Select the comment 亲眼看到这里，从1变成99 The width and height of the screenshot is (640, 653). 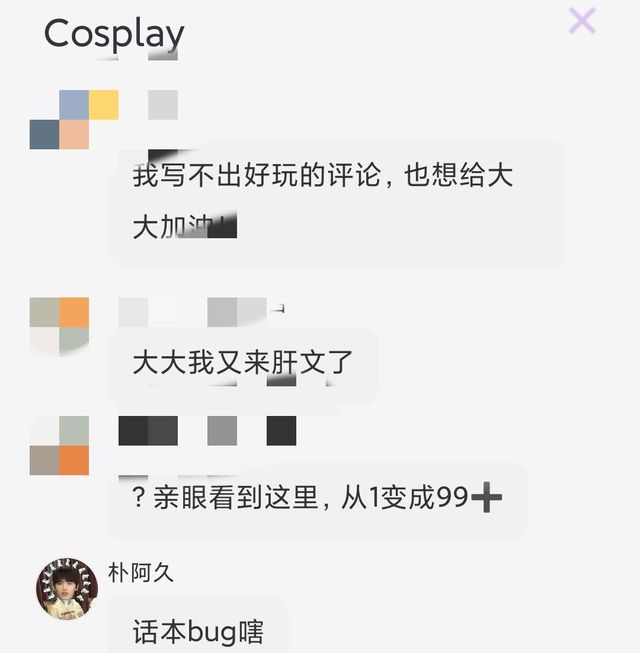(318, 499)
